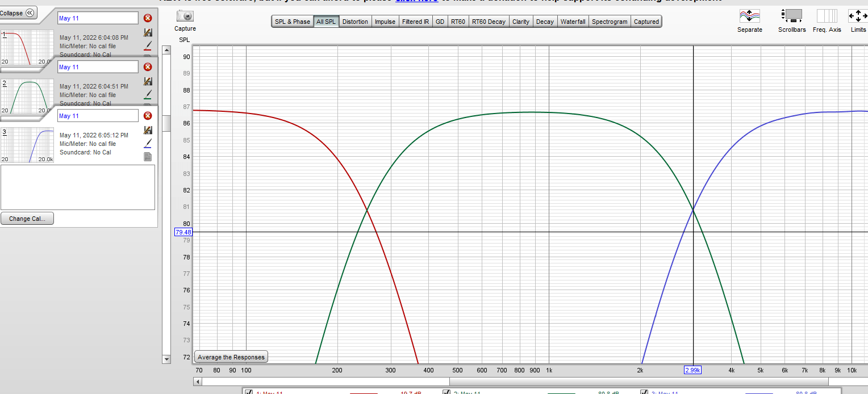The image size is (868, 394).
Task: Click SPL axis scroll down arrow
Action: [166, 359]
